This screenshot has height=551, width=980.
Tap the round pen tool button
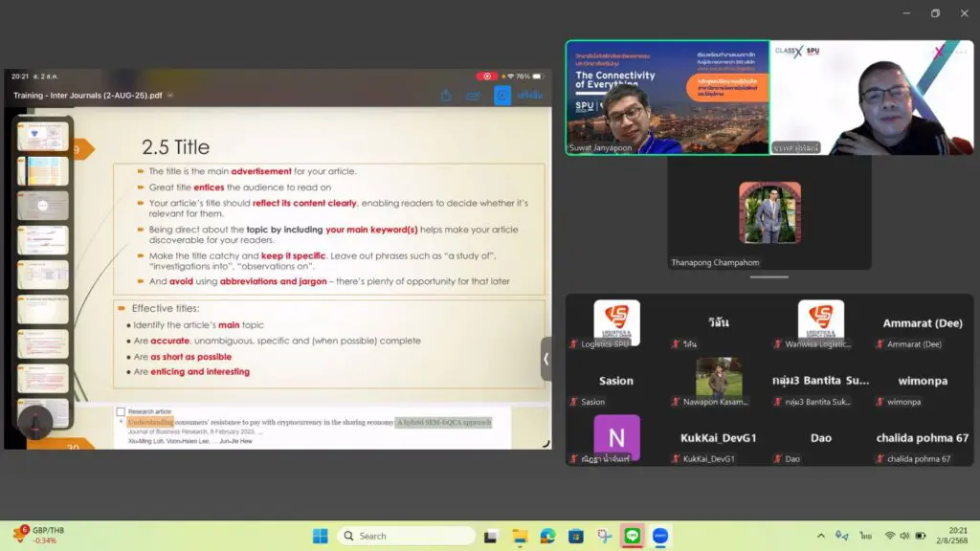pyautogui.click(x=35, y=422)
